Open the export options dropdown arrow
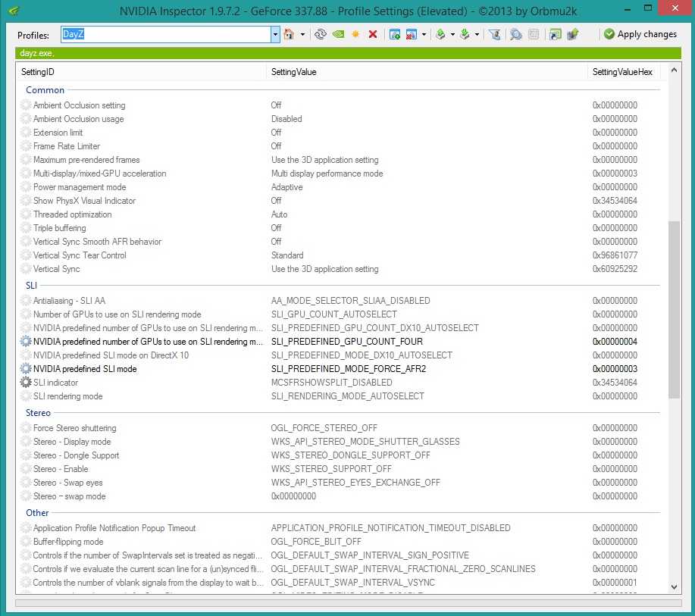The height and width of the screenshot is (616, 695). [x=452, y=34]
